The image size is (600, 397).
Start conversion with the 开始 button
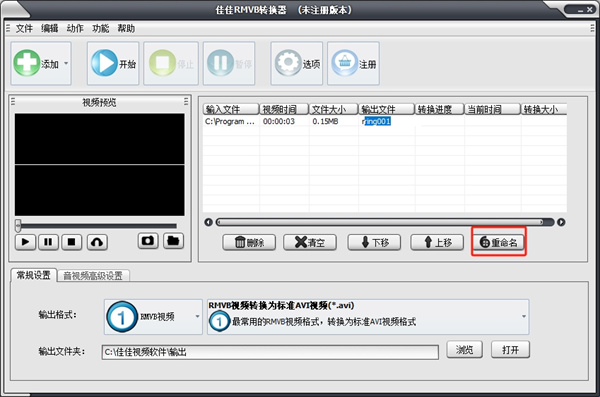coord(113,63)
